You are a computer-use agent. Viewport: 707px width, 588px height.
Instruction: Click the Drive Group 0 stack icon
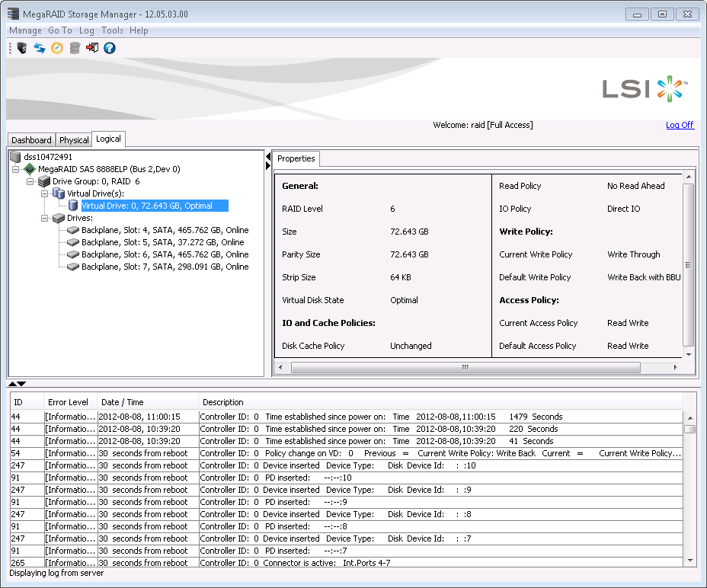[44, 181]
